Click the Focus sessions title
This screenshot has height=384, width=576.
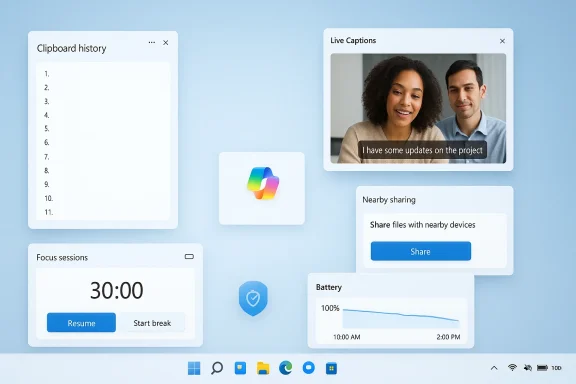[x=62, y=258]
